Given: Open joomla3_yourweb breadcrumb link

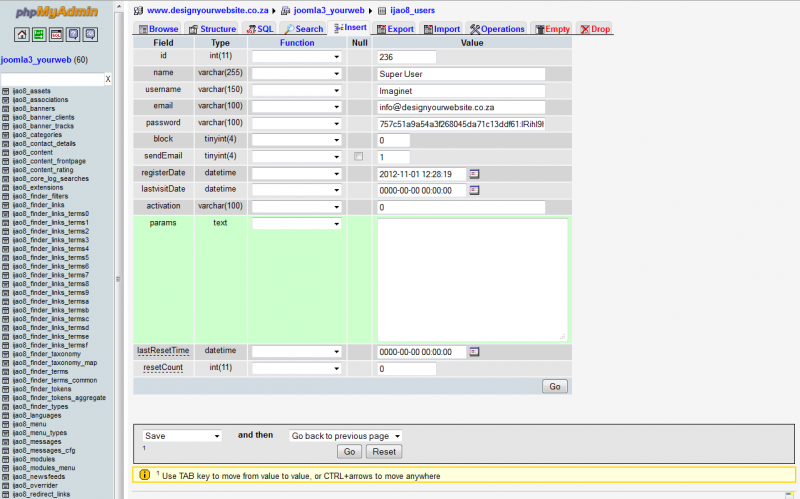Looking at the screenshot, I should click(329, 10).
